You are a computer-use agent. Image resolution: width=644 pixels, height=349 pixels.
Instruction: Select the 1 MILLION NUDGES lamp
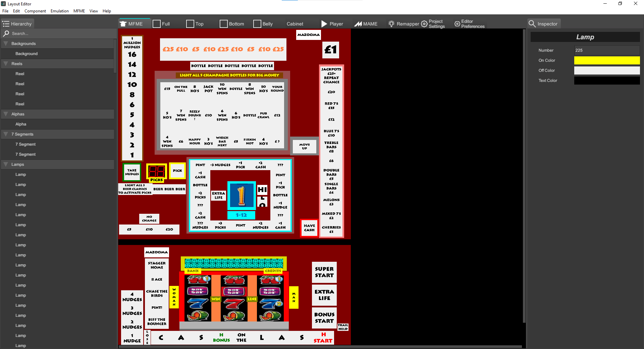[132, 43]
